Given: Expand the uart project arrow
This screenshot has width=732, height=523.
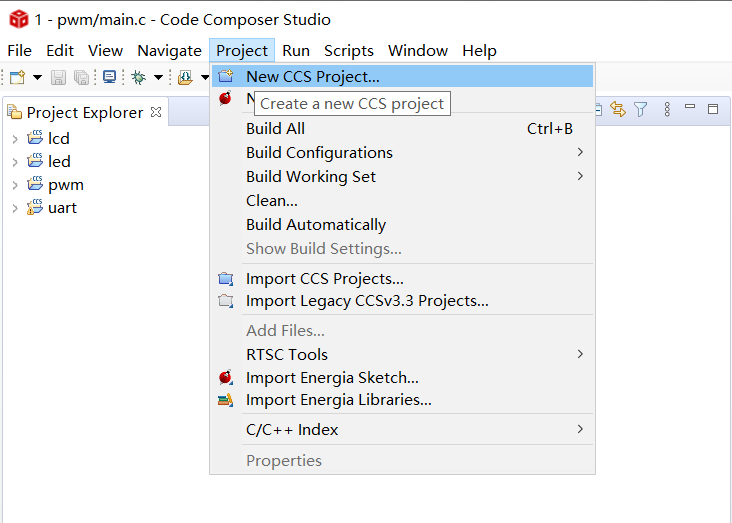Looking at the screenshot, I should [x=14, y=208].
